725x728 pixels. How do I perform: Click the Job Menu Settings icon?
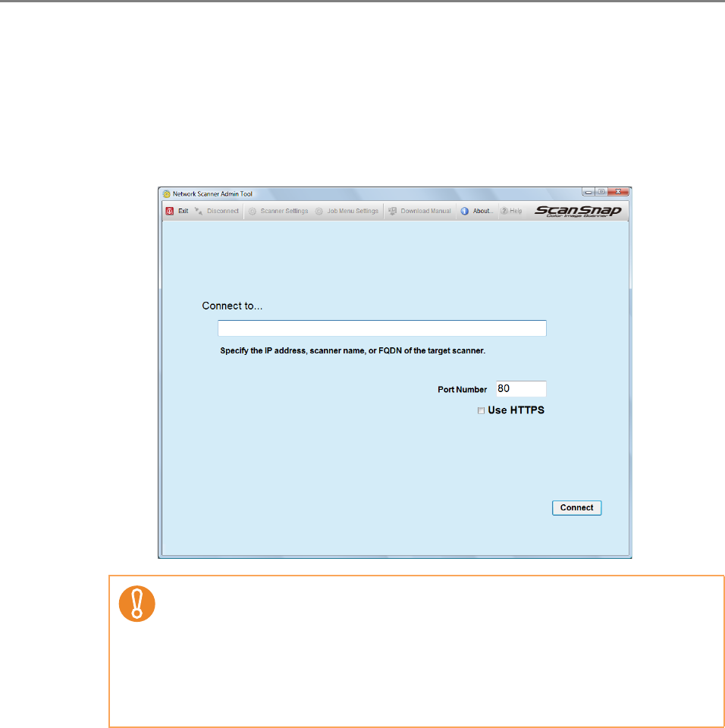point(319,212)
